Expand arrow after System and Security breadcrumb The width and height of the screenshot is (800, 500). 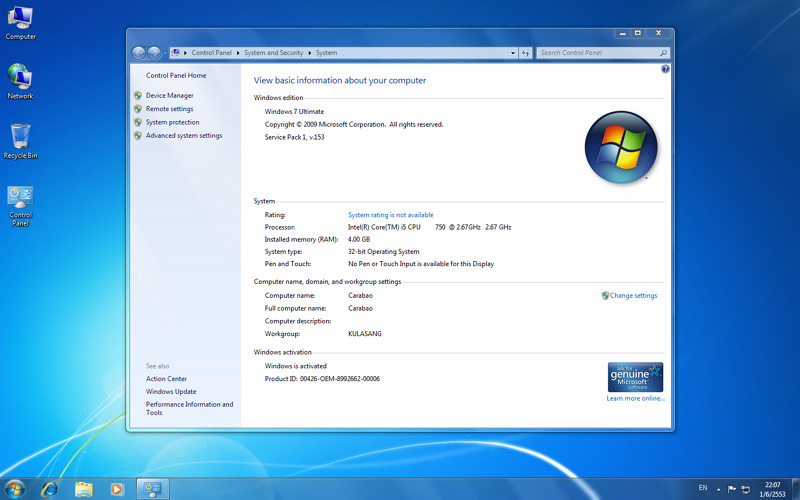point(309,53)
